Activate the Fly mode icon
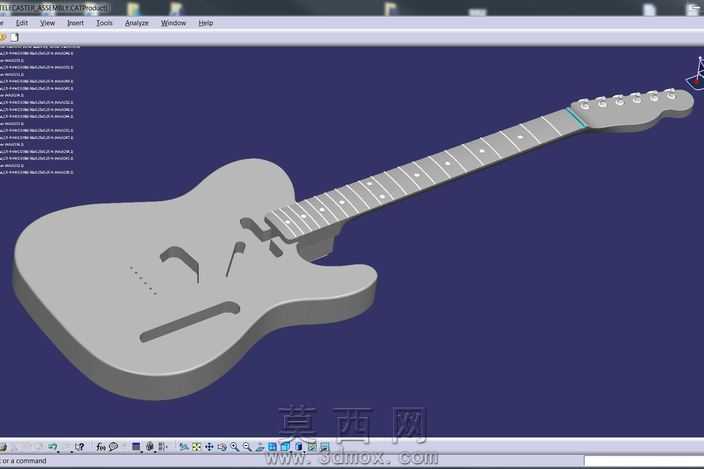Screen dimensions: 704x469 [183, 447]
